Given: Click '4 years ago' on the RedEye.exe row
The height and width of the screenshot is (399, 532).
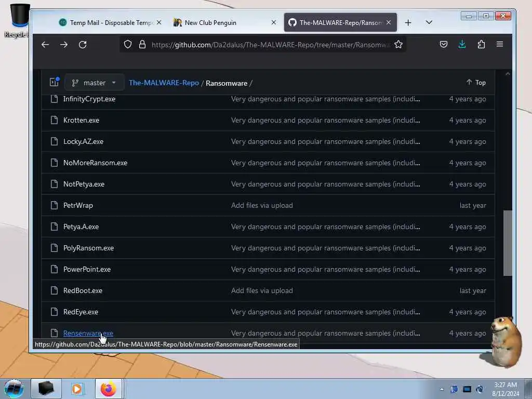Looking at the screenshot, I should (468, 312).
